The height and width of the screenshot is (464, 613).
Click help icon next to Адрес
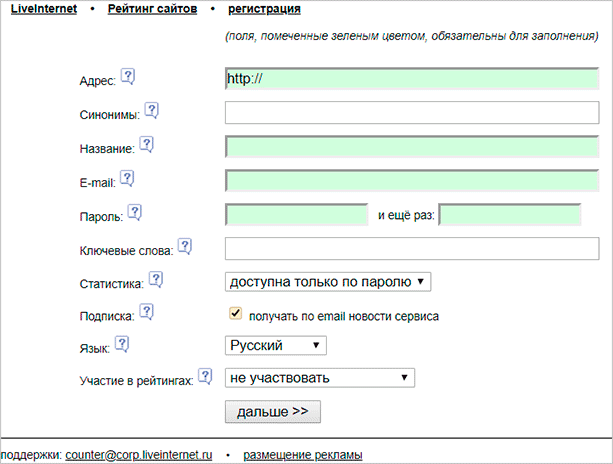[127, 76]
